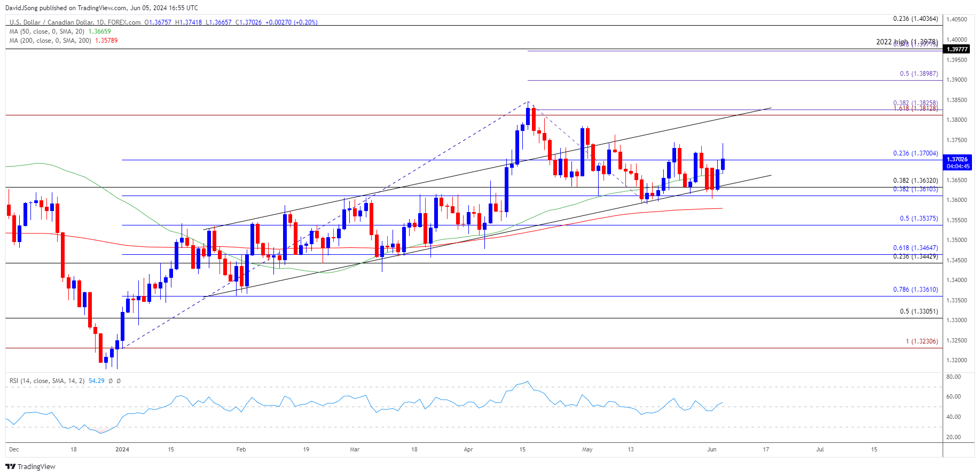Click the Apr label on the date axis

pyautogui.click(x=468, y=449)
